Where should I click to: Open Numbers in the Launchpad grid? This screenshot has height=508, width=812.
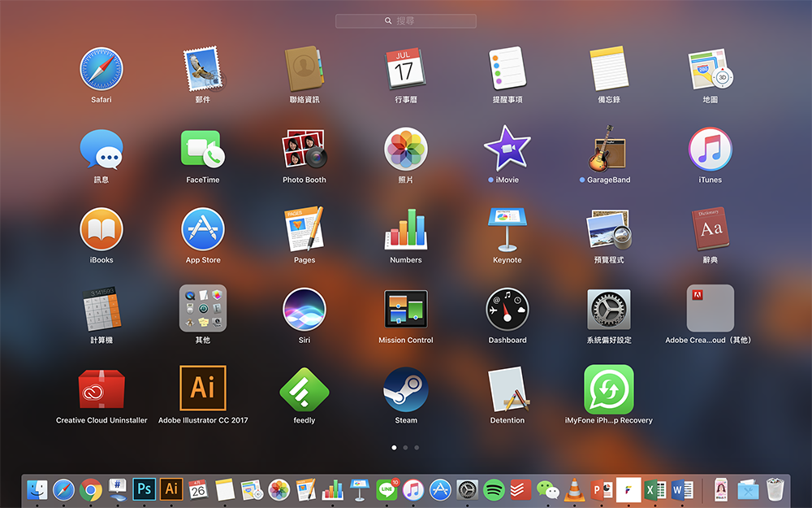tap(405, 229)
